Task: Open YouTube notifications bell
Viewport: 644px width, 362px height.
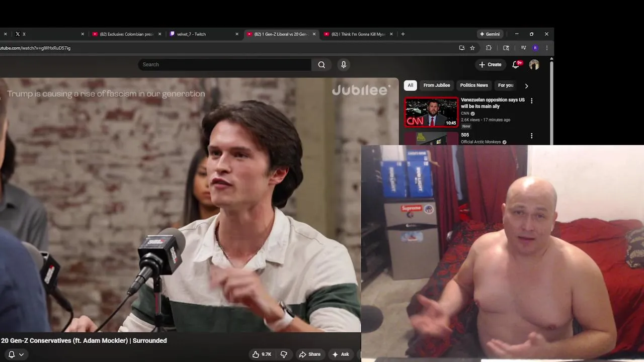Action: (x=516, y=64)
